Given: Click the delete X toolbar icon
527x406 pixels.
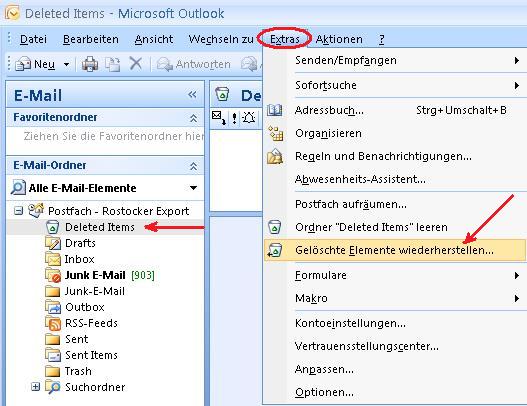Looking at the screenshot, I should (136, 63).
